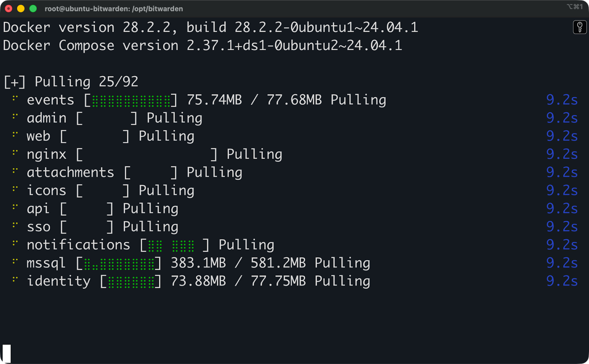The image size is (589, 364).
Task: Click the 9.2s timer beside events
Action: point(562,99)
